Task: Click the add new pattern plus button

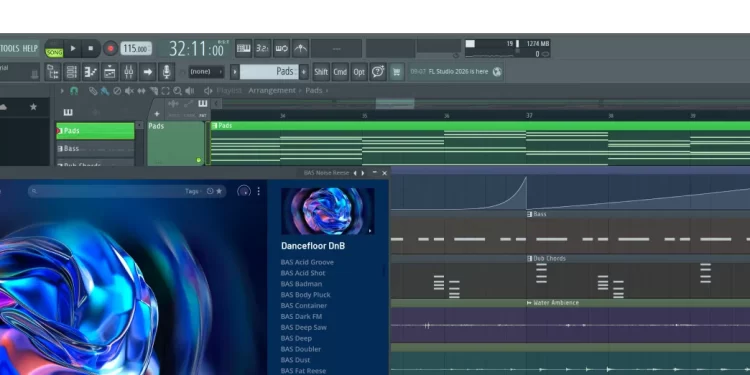Action: click(x=304, y=72)
